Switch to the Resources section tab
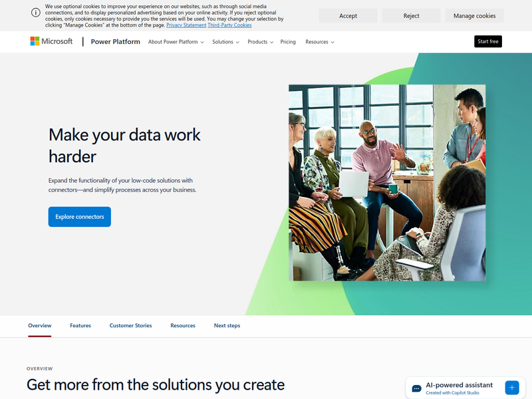This screenshot has width=532, height=399. pyautogui.click(x=183, y=326)
